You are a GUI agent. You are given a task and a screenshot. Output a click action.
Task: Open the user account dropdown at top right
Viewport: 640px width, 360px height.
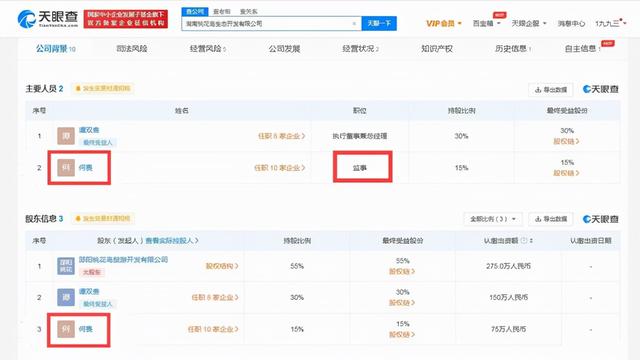click(610, 23)
